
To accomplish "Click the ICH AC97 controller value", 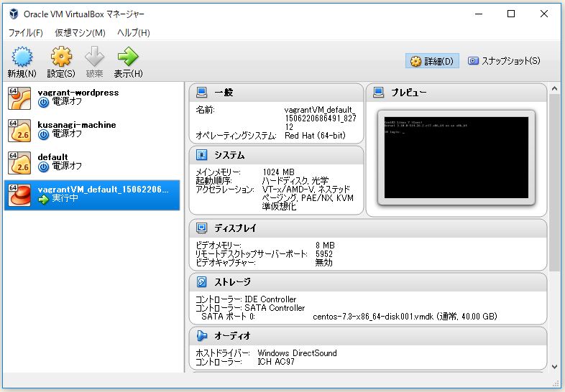I will (276, 362).
